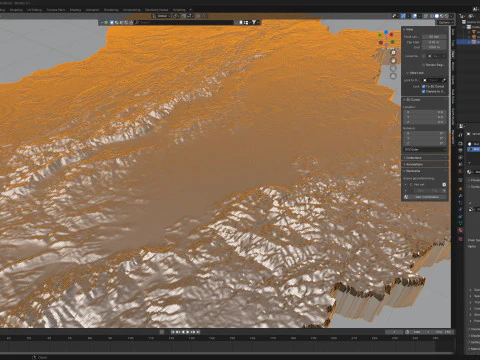Viewport: 480px width, 360px height.
Task: Click the Clip Start value field
Action: coord(434,42)
